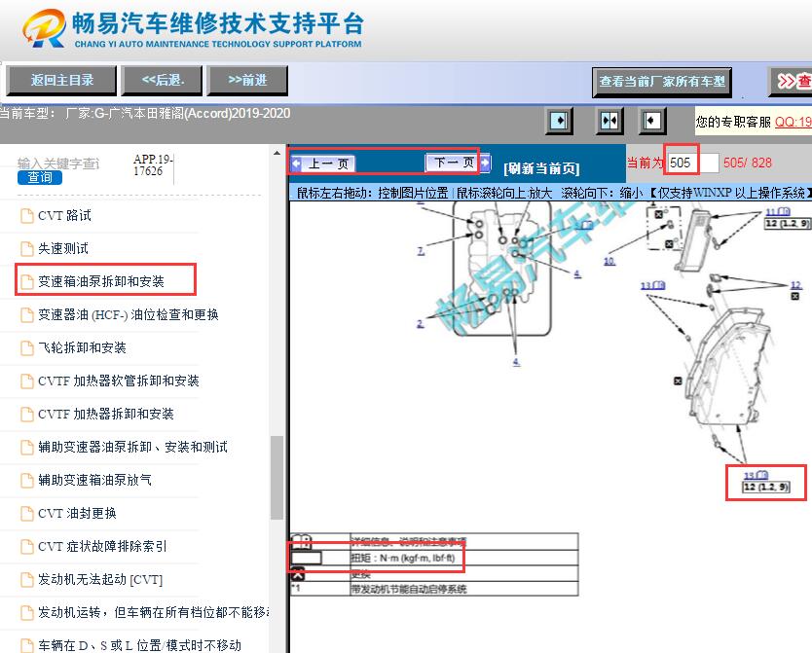Click the current page number field showing 505
The height and width of the screenshot is (653, 812).
(693, 163)
